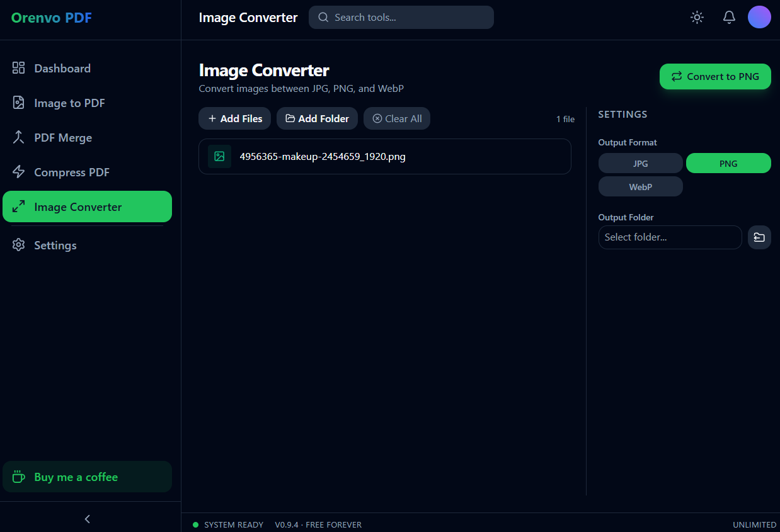The width and height of the screenshot is (780, 532).
Task: Open the PDF Merge tool
Action: pyautogui.click(x=87, y=137)
